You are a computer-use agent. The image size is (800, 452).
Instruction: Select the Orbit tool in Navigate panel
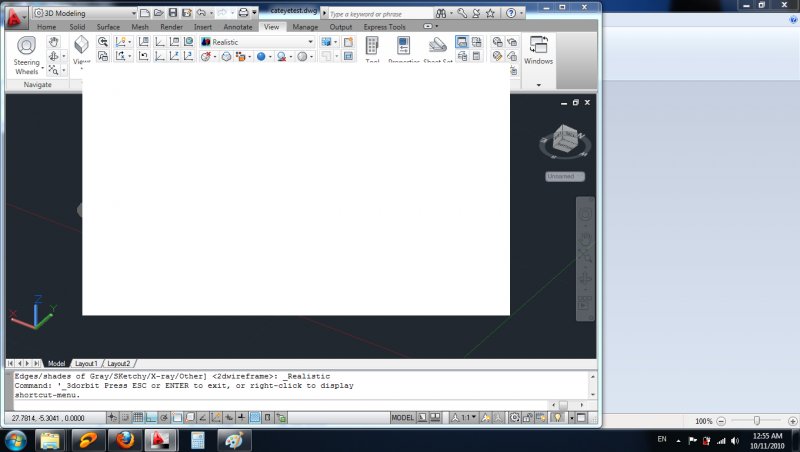click(x=54, y=56)
